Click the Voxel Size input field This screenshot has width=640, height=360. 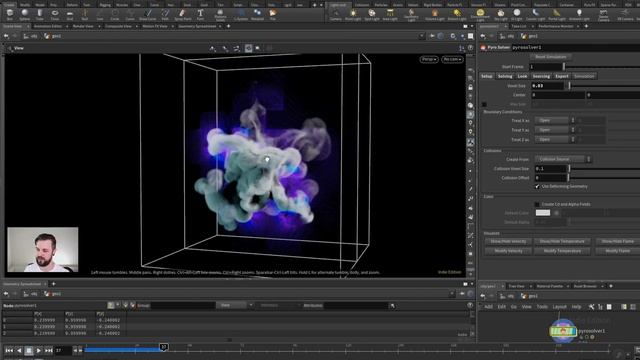[547, 86]
